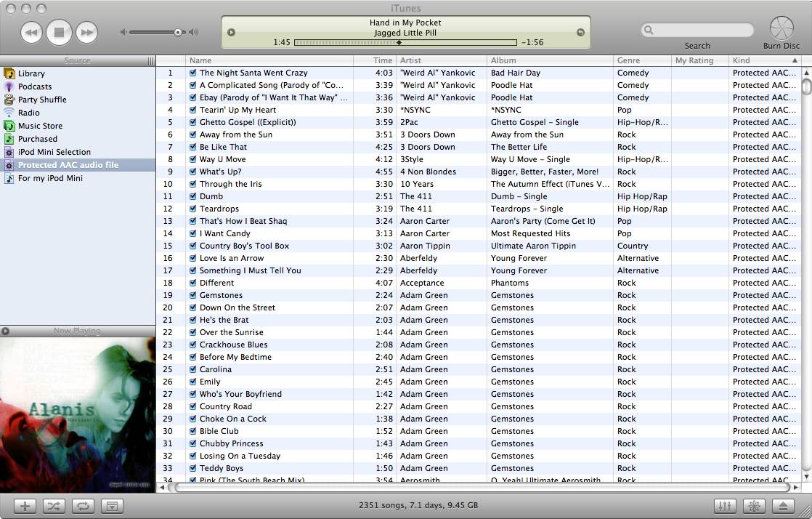Stop playback with the stop button
The height and width of the screenshot is (519, 812).
tap(59, 32)
